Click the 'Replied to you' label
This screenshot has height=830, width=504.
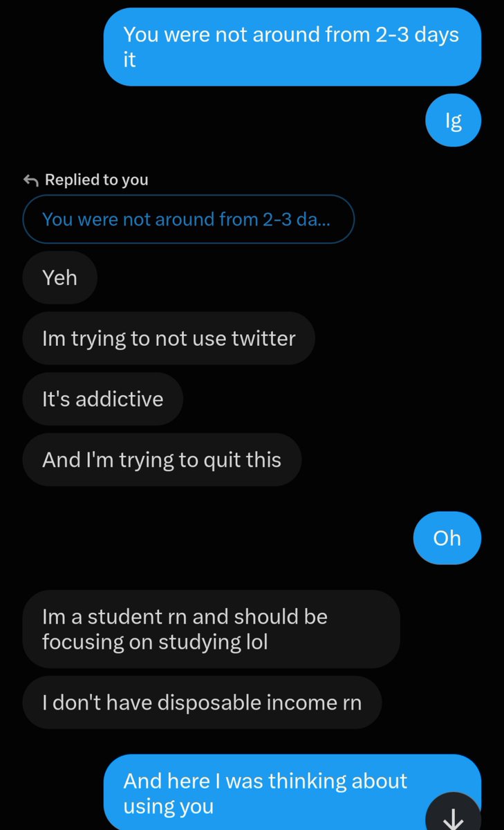coord(97,180)
